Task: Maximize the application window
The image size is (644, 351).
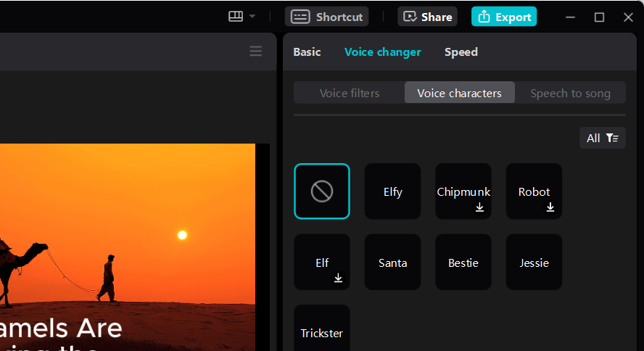Action: (599, 17)
